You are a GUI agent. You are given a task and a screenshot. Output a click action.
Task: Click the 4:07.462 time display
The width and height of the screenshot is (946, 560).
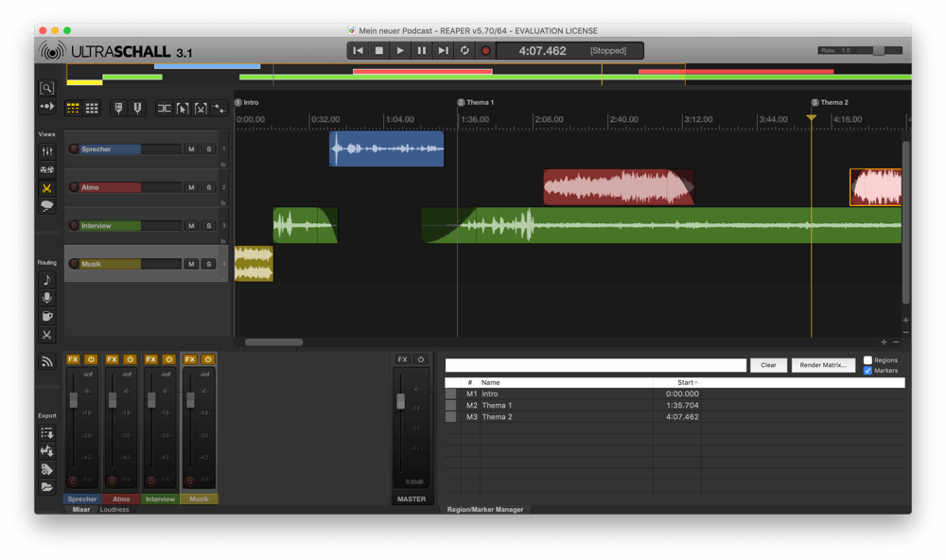[542, 51]
